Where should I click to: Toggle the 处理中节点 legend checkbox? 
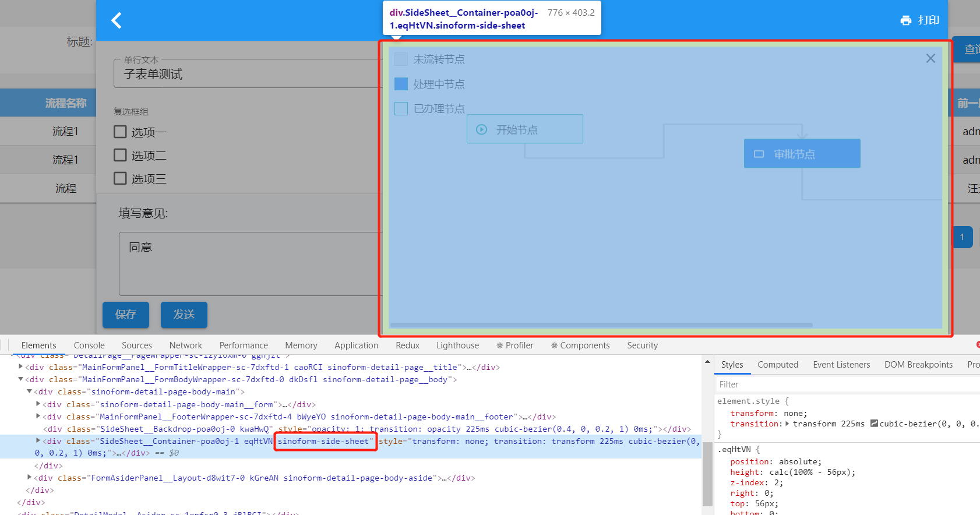coord(401,84)
